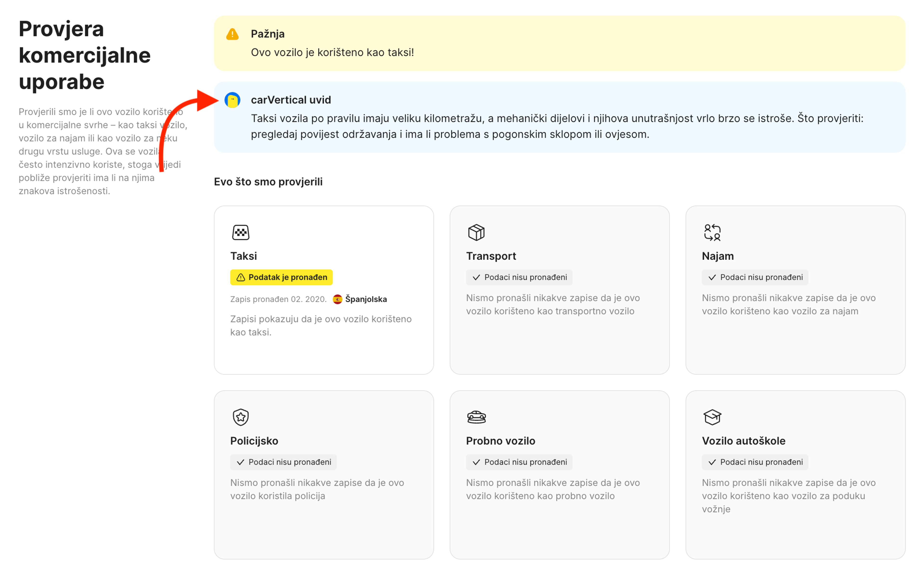
Task: Click Policijsko "Podaci nisu pronađeni" badge
Action: click(283, 462)
